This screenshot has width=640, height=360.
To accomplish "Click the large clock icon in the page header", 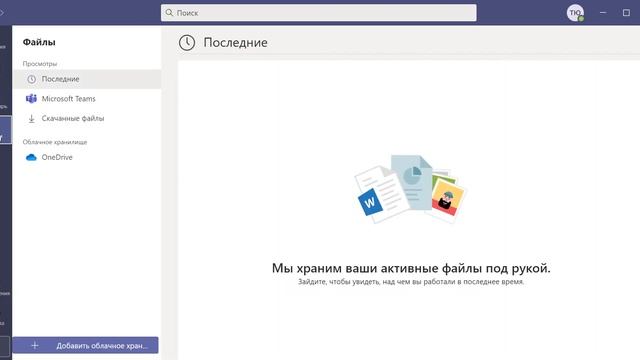I will (x=187, y=43).
